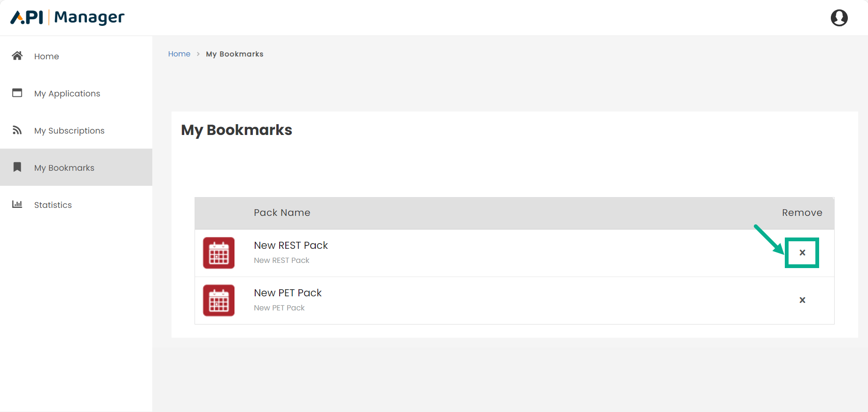This screenshot has width=868, height=412.
Task: Navigate to My Applications
Action: tap(67, 93)
